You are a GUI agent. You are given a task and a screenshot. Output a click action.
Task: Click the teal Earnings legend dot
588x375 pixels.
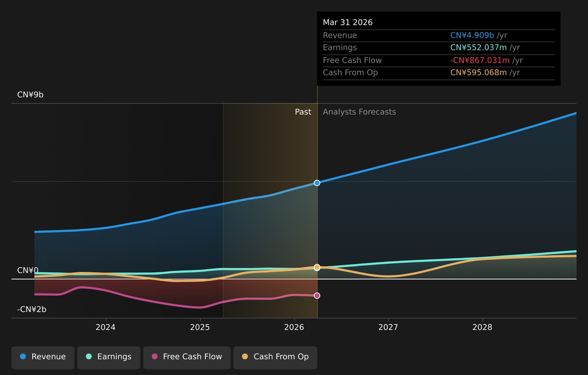[x=89, y=357]
